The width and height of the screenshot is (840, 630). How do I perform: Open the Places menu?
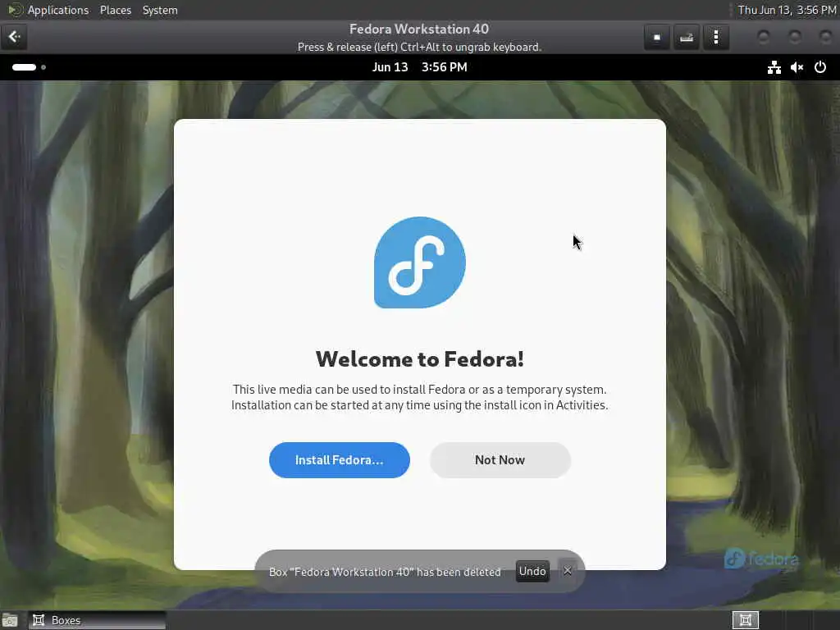(115, 10)
